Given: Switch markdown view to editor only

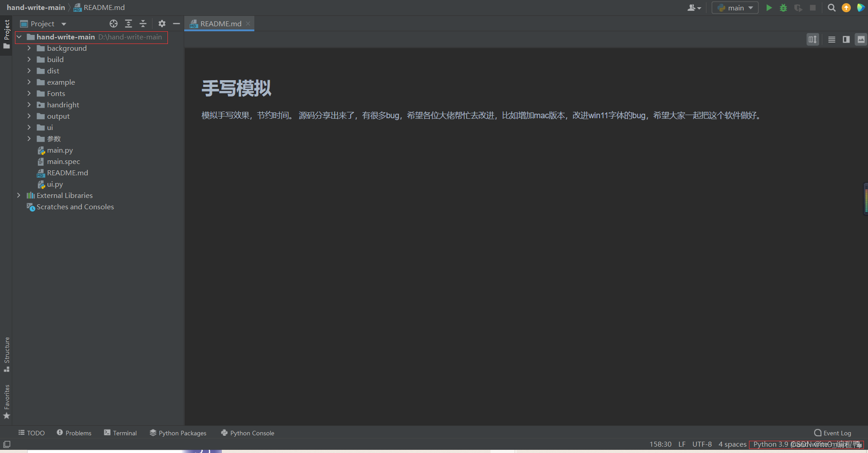Looking at the screenshot, I should click(832, 39).
